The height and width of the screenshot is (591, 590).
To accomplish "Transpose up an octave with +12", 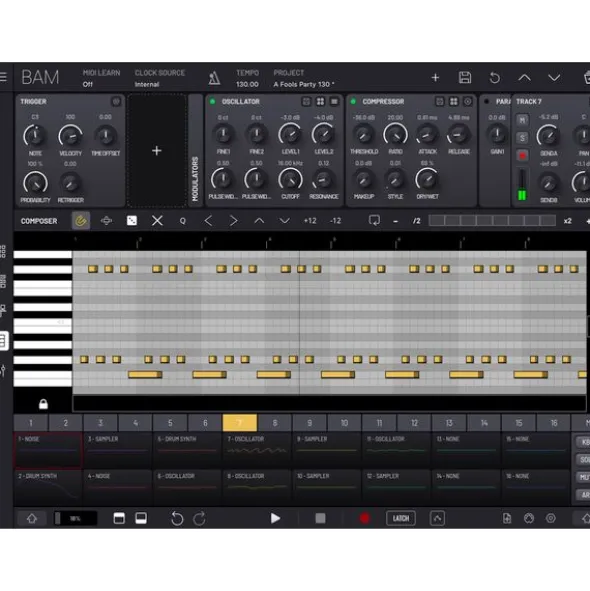I will [310, 221].
